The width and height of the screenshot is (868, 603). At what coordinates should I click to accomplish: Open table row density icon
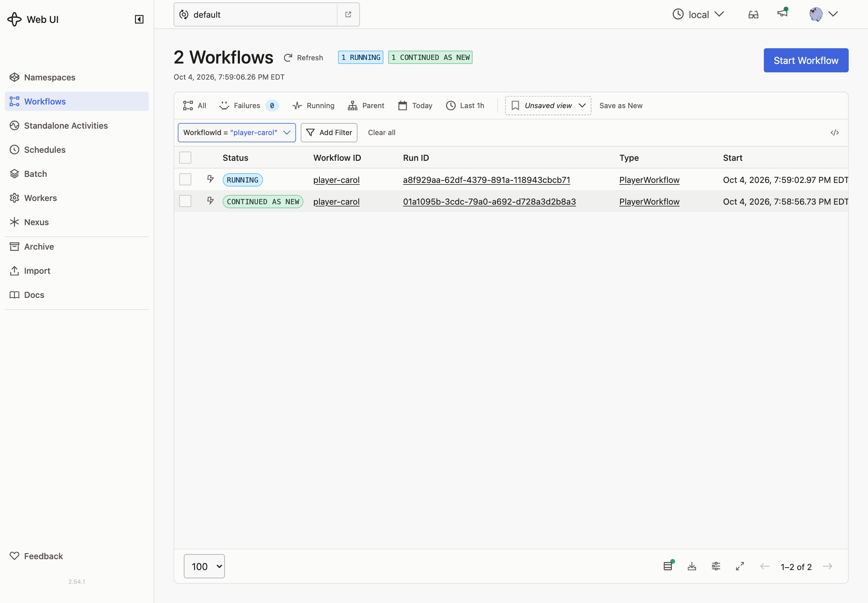tap(668, 566)
